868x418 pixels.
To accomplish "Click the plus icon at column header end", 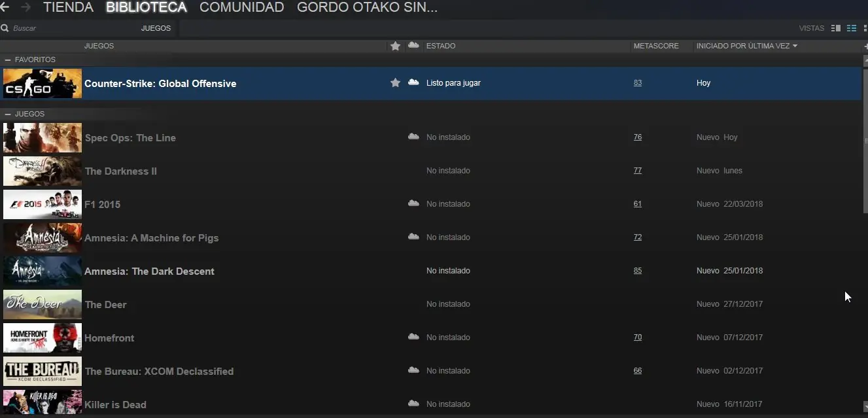I will [x=865, y=46].
